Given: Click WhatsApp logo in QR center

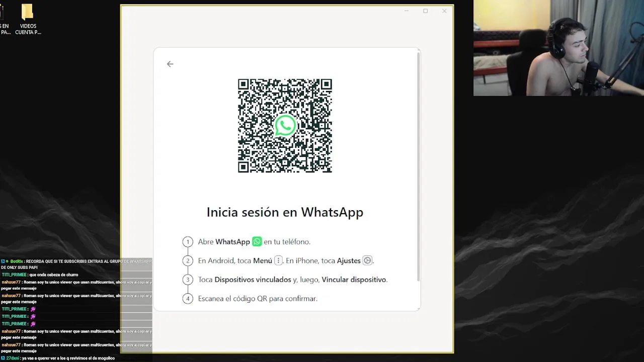Looking at the screenshot, I should coord(285,126).
